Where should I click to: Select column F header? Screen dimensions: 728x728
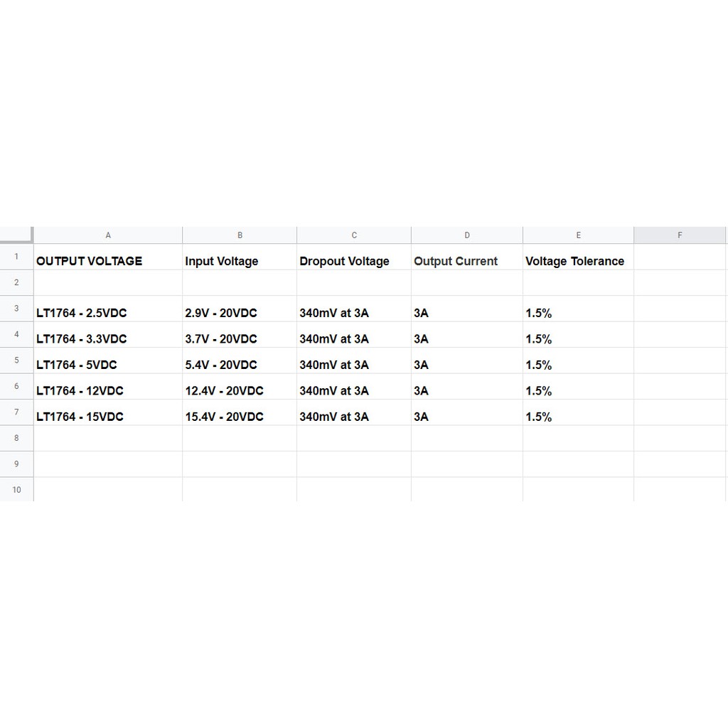[x=680, y=235]
